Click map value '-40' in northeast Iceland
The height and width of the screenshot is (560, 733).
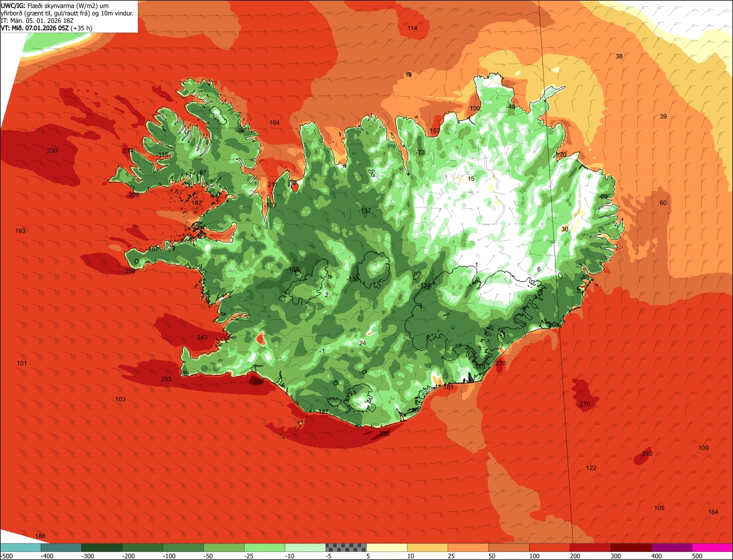click(511, 107)
